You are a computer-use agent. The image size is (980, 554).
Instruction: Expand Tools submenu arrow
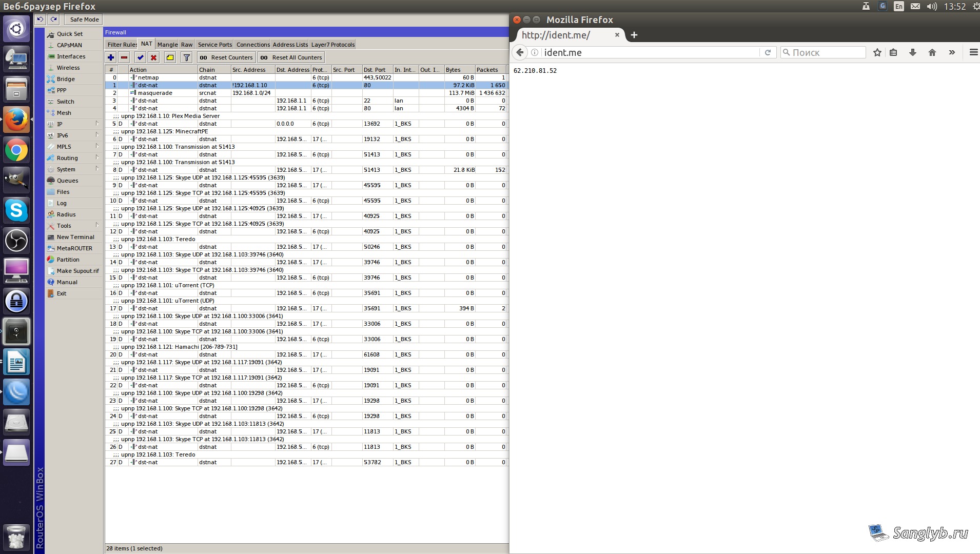(97, 225)
